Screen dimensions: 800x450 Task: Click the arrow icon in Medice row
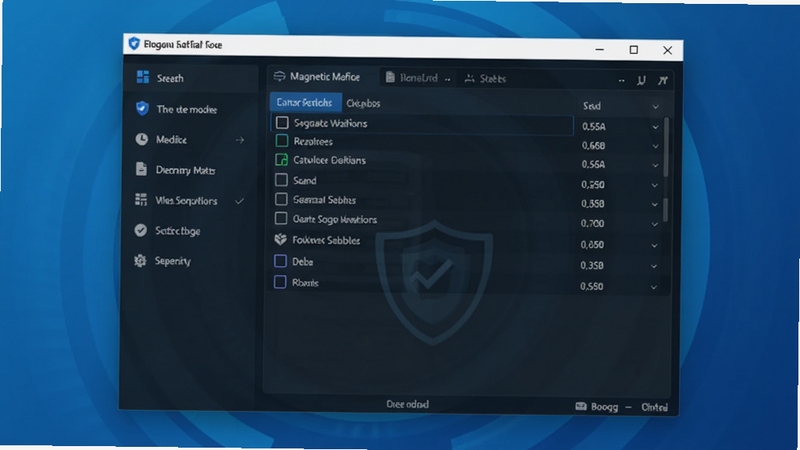pyautogui.click(x=240, y=140)
